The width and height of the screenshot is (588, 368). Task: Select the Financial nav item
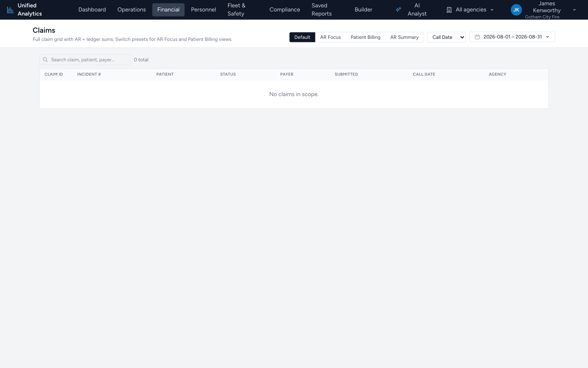pyautogui.click(x=168, y=10)
